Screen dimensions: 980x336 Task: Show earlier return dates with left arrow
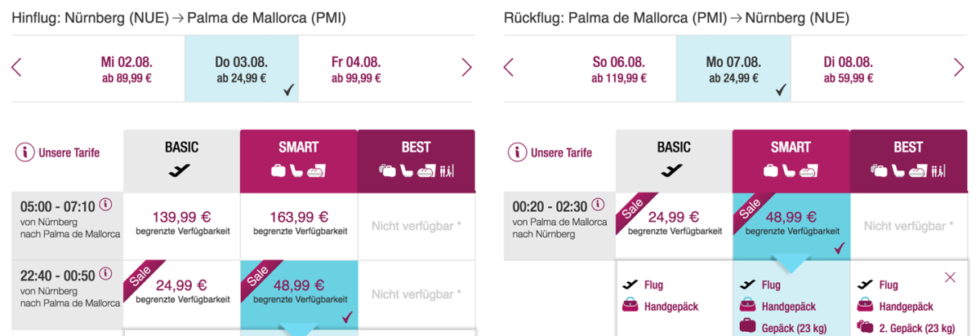point(509,67)
